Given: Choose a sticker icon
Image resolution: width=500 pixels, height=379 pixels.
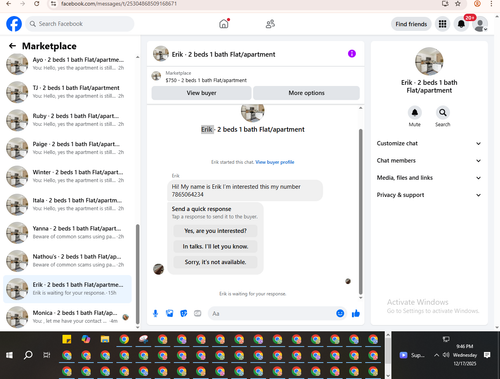Looking at the screenshot, I should (184, 313).
